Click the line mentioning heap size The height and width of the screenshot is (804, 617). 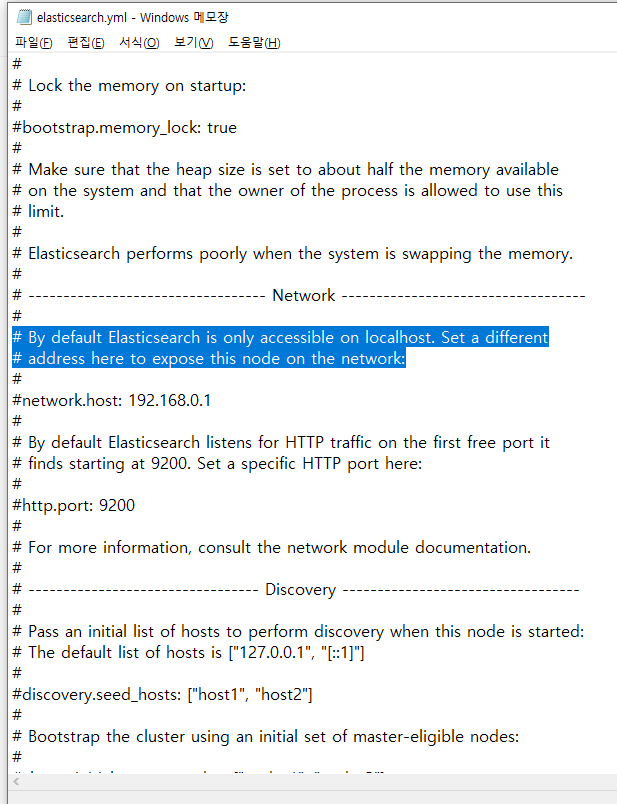pyautogui.click(x=283, y=169)
